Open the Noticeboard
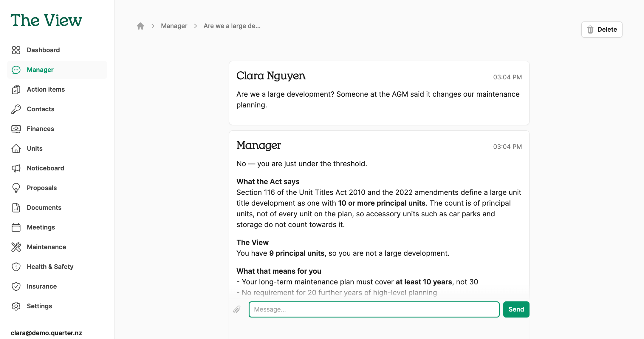 click(57, 168)
